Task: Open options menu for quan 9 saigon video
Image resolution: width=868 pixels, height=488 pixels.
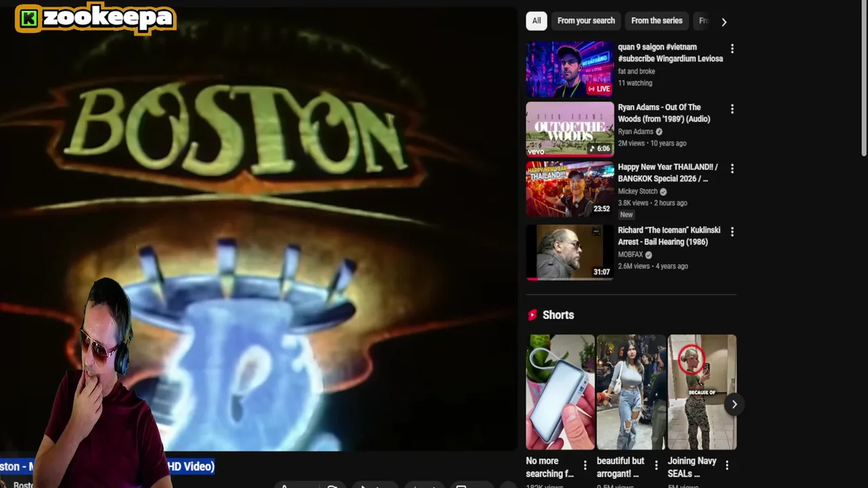Action: (x=732, y=49)
